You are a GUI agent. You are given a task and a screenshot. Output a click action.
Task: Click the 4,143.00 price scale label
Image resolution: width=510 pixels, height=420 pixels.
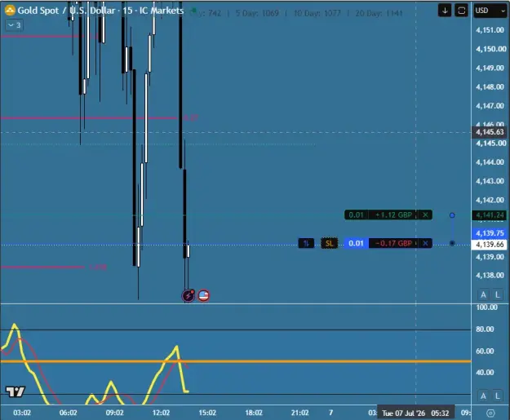(490, 181)
